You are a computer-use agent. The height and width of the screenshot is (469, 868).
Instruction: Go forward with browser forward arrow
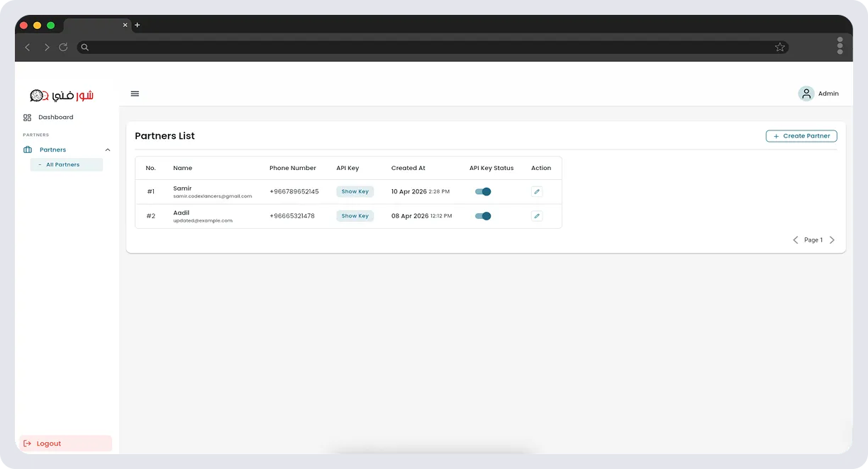[46, 47]
